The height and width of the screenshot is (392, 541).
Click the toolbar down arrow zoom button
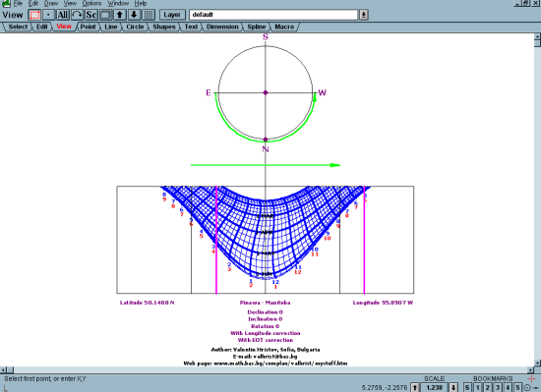134,15
